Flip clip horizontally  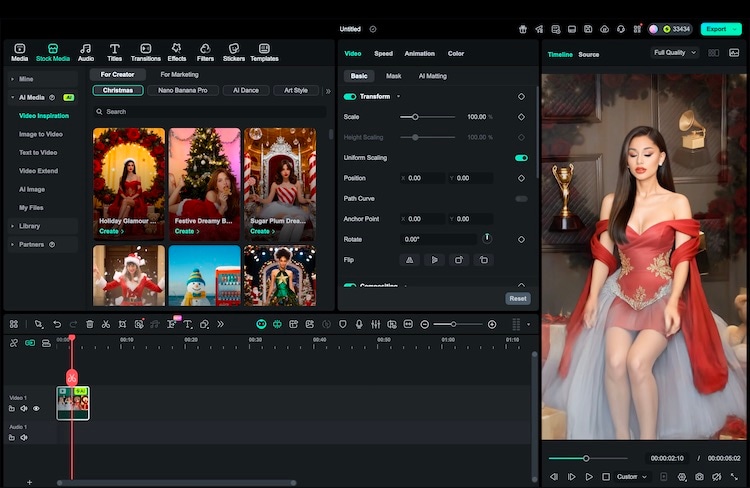click(409, 260)
